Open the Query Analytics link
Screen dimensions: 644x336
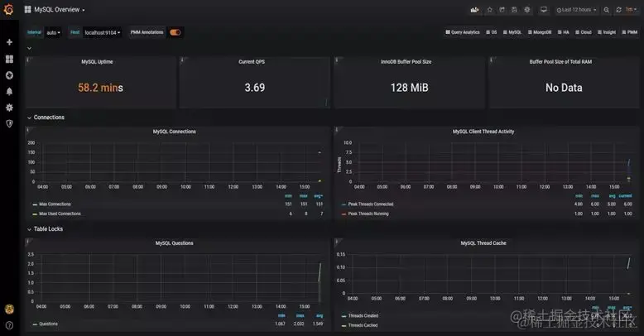point(463,32)
